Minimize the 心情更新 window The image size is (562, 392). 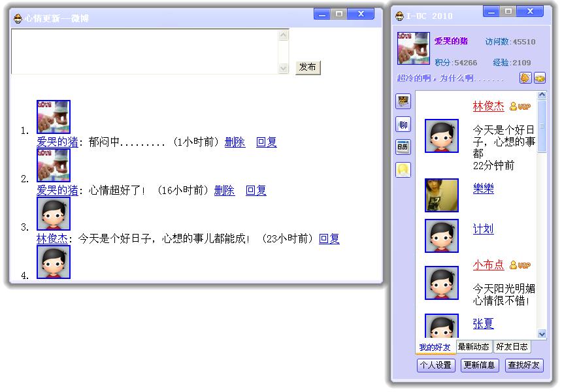322,14
